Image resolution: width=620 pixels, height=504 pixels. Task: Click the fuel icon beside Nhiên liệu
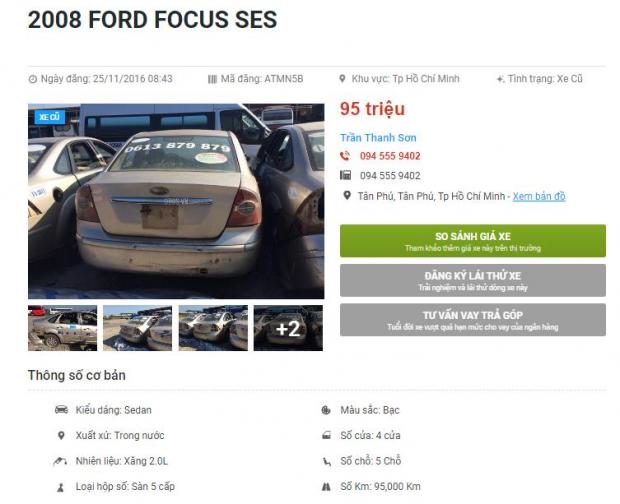[x=61, y=461]
